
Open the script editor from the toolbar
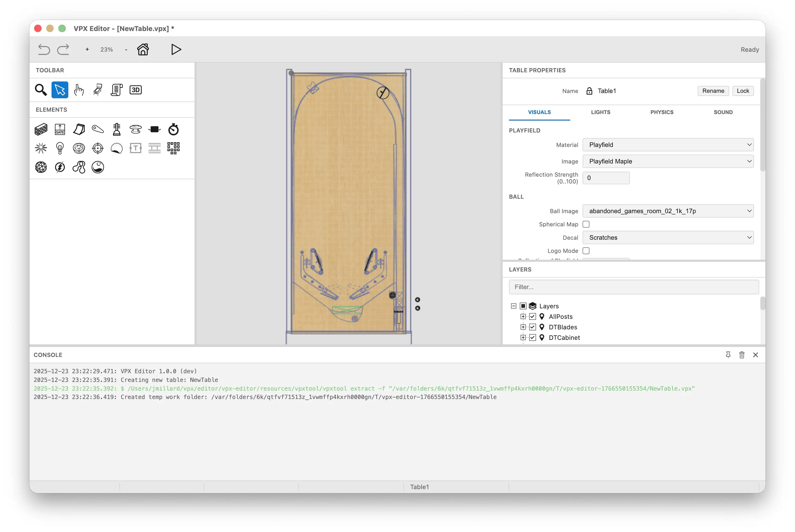[116, 90]
